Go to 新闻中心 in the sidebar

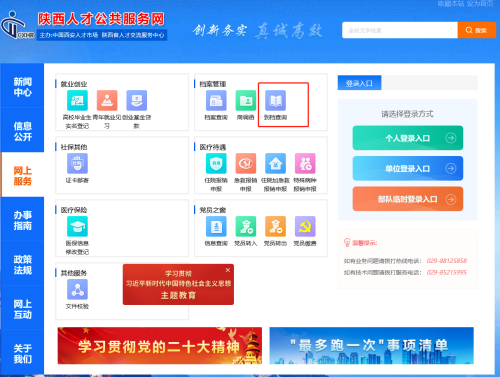click(x=22, y=87)
